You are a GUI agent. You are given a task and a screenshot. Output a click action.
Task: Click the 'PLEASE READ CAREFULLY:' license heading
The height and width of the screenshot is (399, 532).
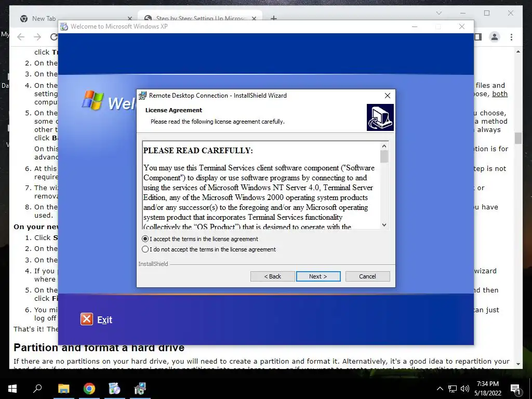198,151
